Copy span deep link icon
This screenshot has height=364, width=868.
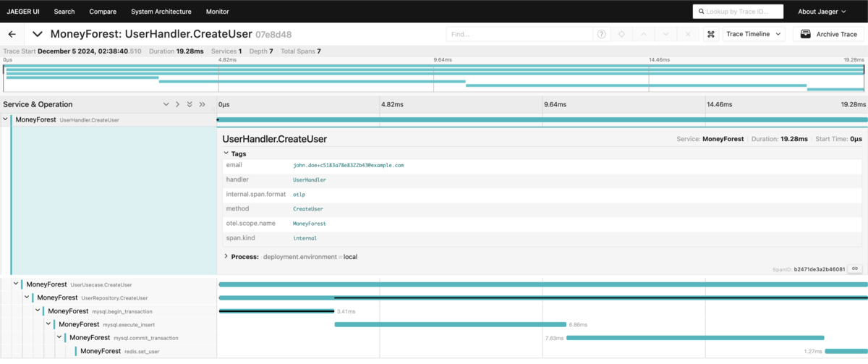tap(855, 268)
